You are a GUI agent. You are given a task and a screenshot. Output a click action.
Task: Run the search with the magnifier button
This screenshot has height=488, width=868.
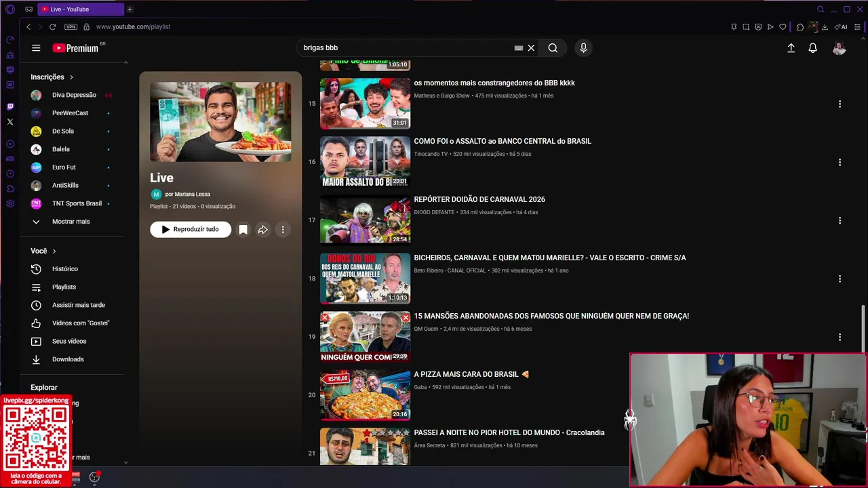coord(553,48)
